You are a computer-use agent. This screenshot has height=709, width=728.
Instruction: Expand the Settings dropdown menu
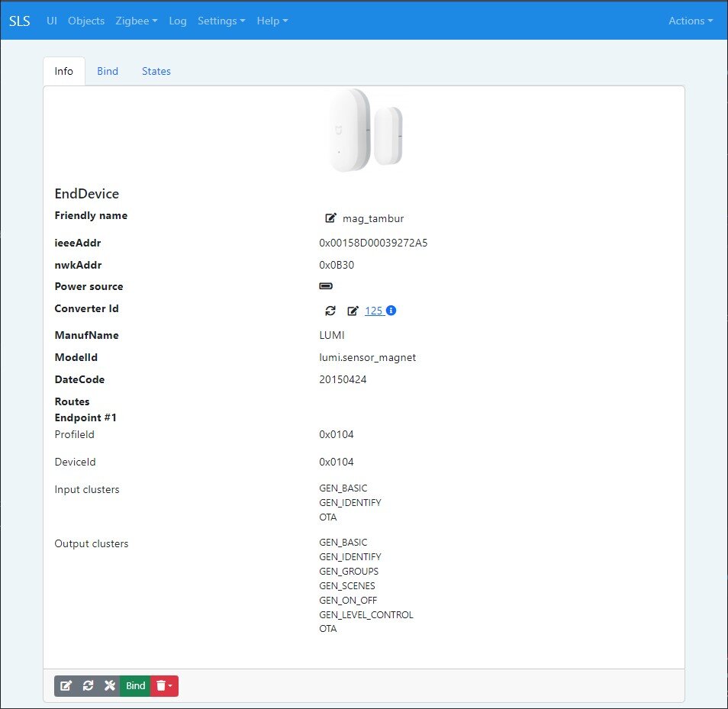tap(221, 21)
